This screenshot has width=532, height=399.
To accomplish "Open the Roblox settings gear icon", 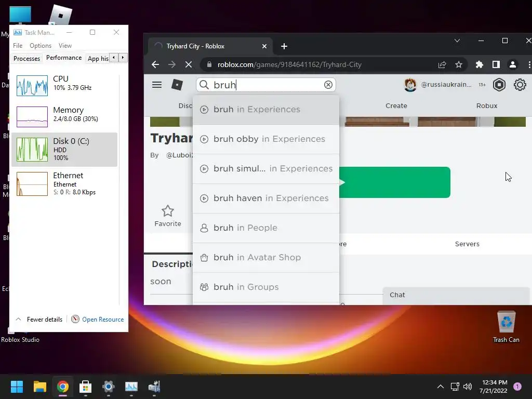I will 520,85.
